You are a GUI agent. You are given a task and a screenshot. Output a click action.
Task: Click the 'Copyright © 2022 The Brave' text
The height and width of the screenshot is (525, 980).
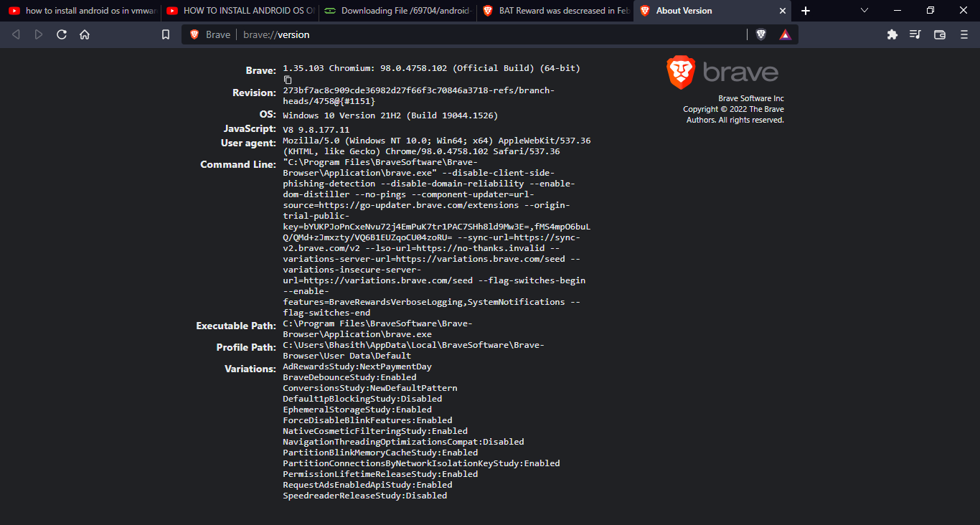[x=733, y=109]
